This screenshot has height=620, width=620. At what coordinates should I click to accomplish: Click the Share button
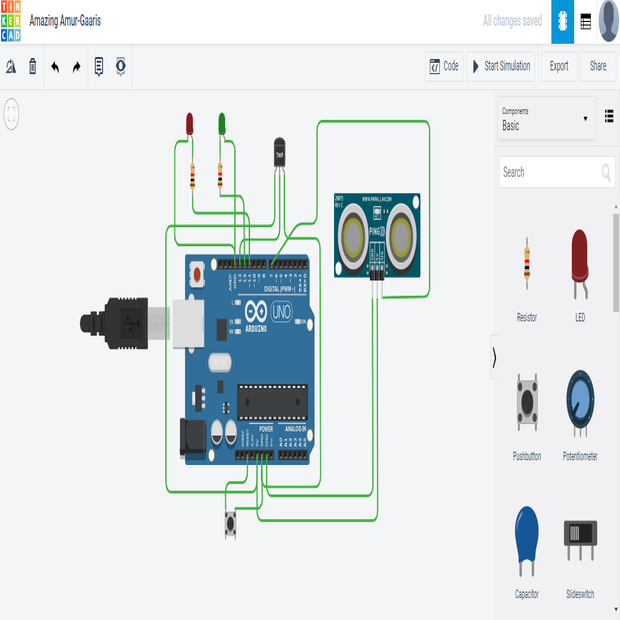(x=598, y=66)
